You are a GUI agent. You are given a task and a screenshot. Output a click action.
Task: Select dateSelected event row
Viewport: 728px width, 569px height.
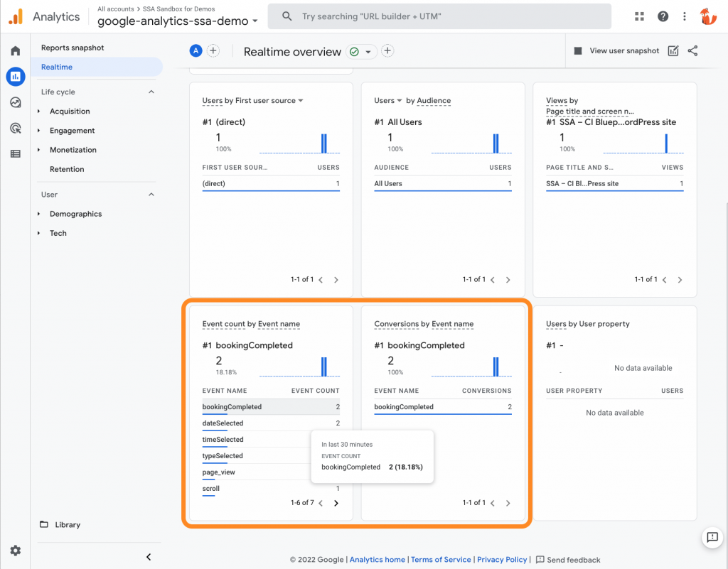[271, 423]
